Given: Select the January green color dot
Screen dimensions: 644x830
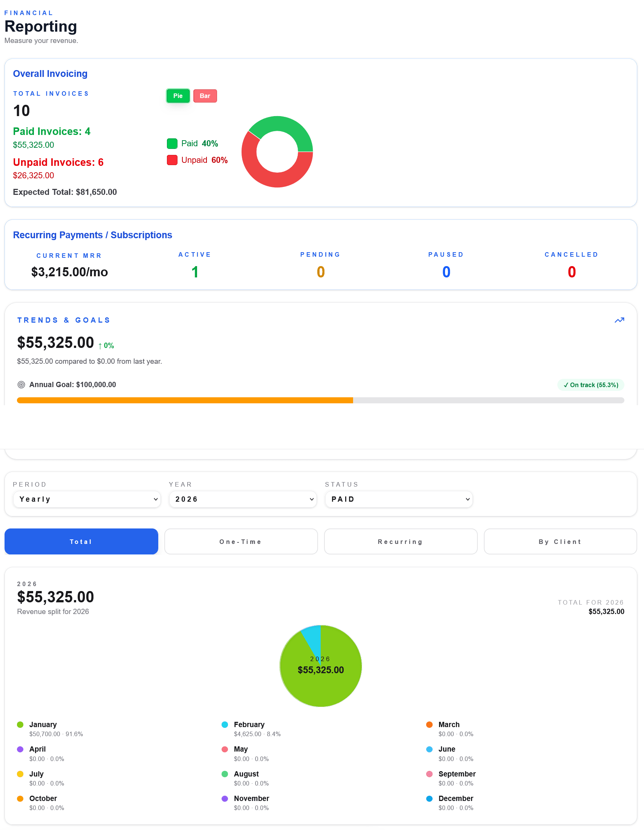Looking at the screenshot, I should pyautogui.click(x=20, y=724).
